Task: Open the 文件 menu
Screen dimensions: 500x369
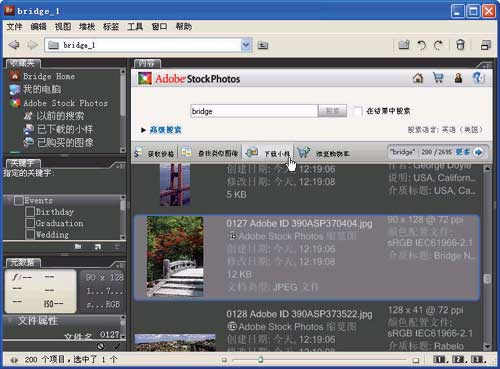Action: (14, 27)
